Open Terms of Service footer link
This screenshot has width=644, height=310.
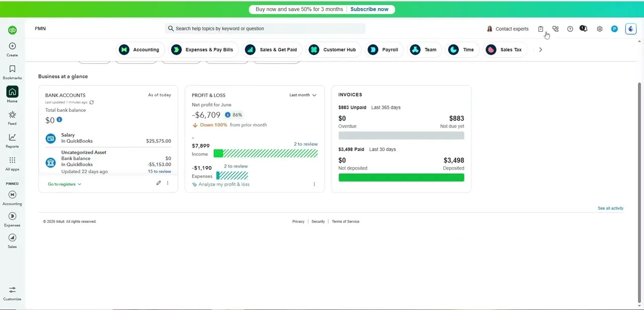pos(346,221)
